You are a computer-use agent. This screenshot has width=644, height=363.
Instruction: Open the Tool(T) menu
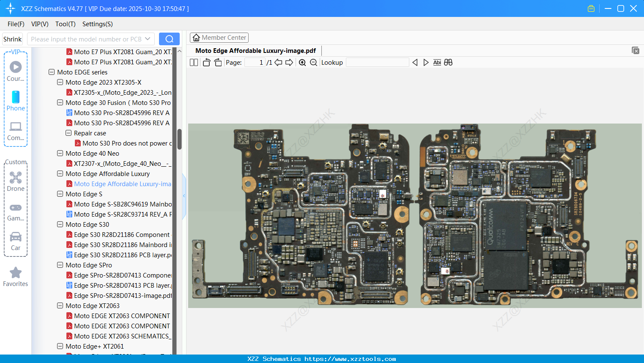pos(65,24)
